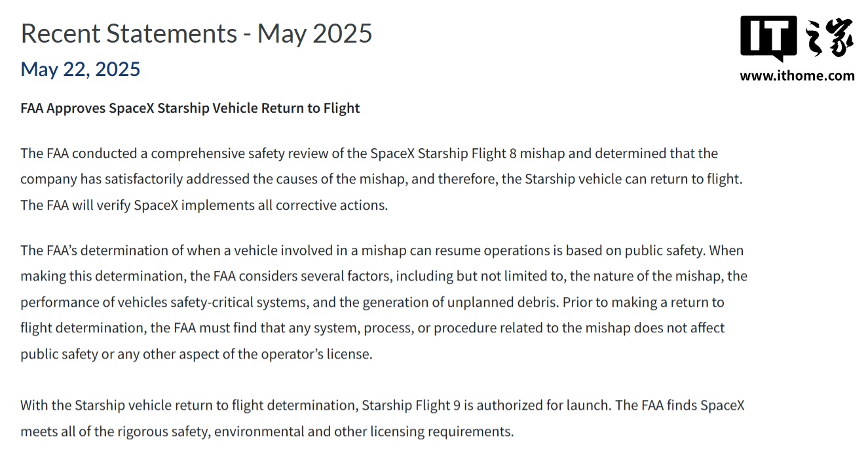868x453 pixels.
Task: Select the May 22, 2025 date heading
Action: click(x=81, y=69)
